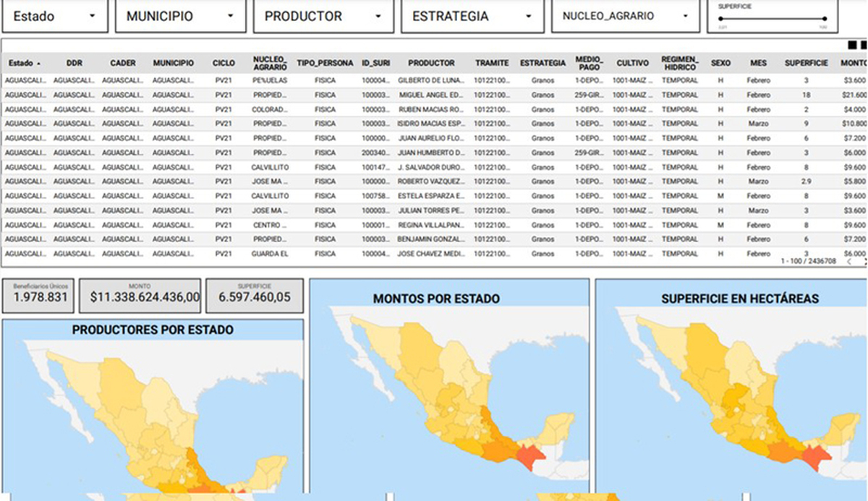Select producer cell MIGUEL ANGEL ED...
The height and width of the screenshot is (501, 868).
point(431,95)
